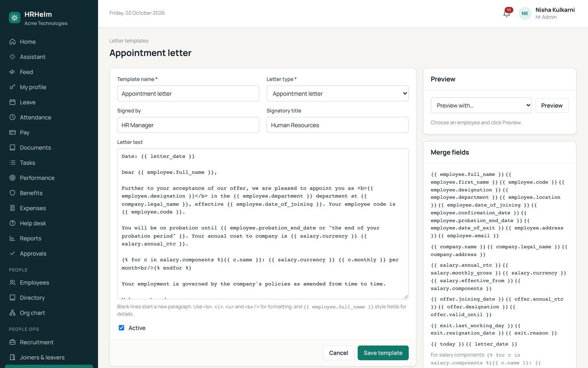Click the Merge fields heading
588x368 pixels.
click(x=450, y=152)
